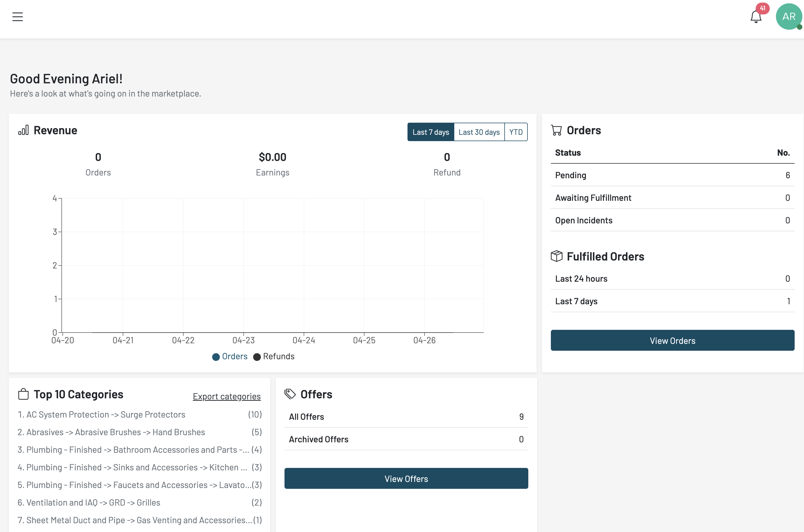This screenshot has height=532, width=804.
Task: Click the Offers tag icon
Action: tap(290, 394)
